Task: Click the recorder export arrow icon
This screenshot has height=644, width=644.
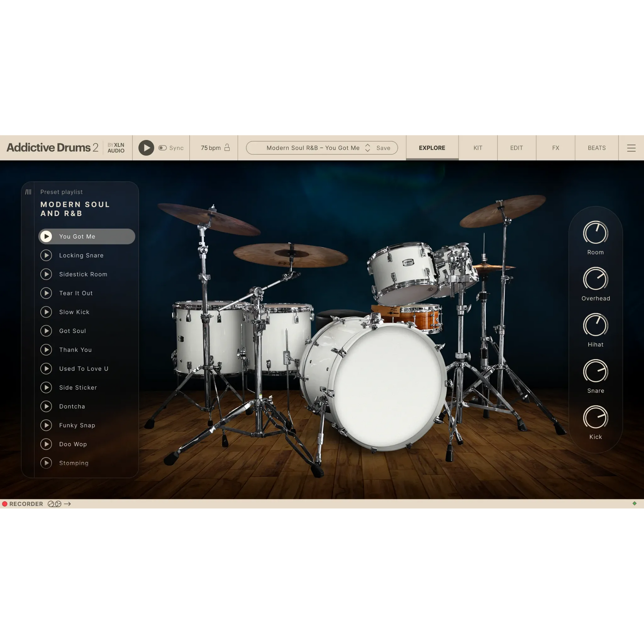Action: point(68,504)
